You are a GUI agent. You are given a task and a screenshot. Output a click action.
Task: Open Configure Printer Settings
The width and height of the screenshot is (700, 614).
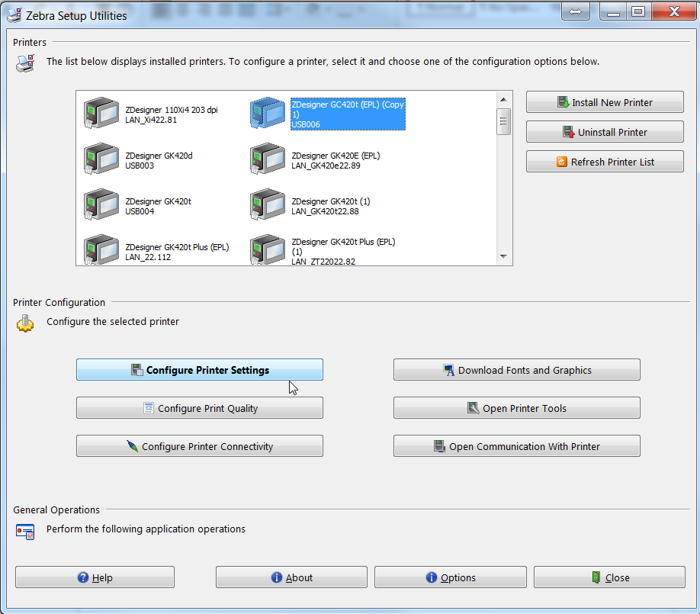coord(200,370)
